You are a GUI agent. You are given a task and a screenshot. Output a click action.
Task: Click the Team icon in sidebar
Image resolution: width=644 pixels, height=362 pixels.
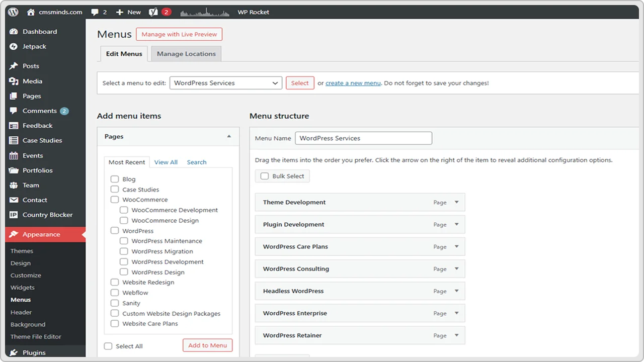coord(14,185)
